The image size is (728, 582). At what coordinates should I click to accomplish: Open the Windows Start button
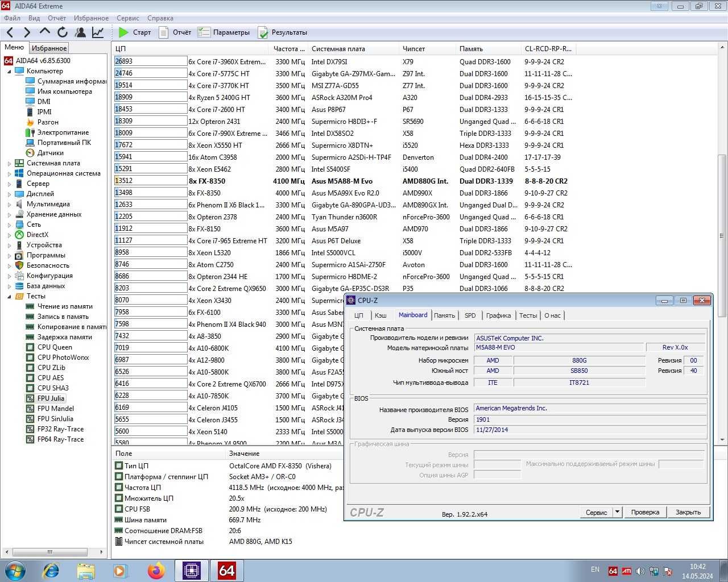point(14,570)
